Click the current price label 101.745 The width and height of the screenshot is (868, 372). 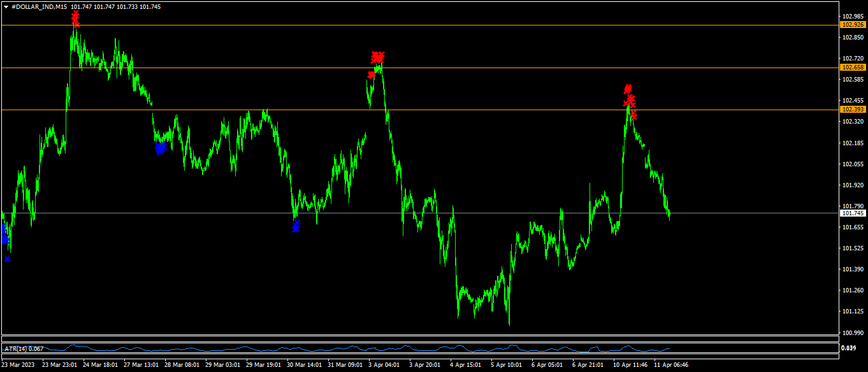(x=853, y=213)
